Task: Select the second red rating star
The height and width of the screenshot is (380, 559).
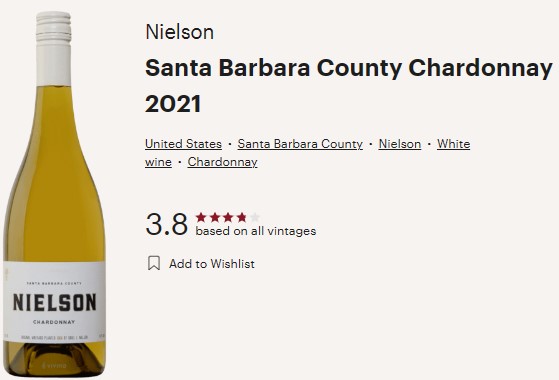Action: coord(215,217)
